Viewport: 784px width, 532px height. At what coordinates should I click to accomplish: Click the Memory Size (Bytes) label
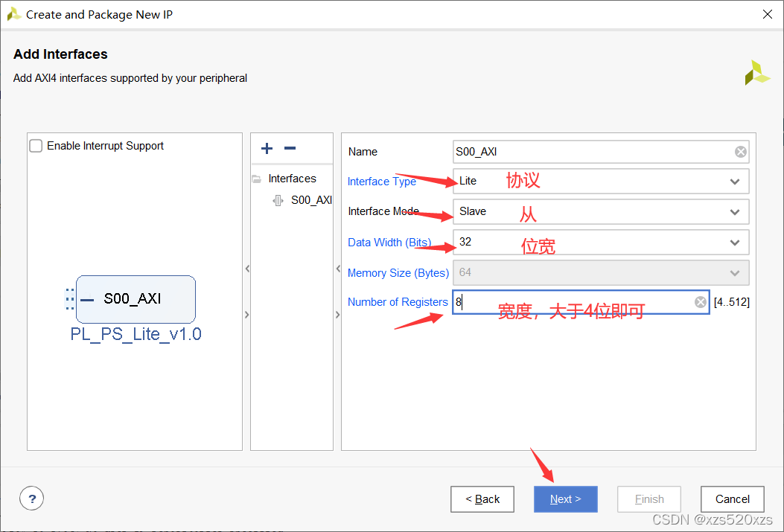398,273
